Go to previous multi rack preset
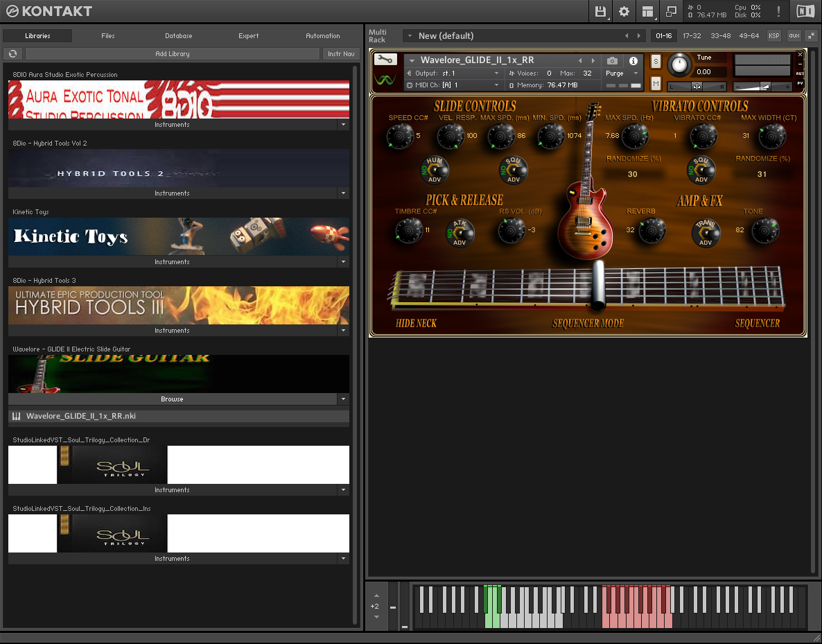Image resolution: width=822 pixels, height=644 pixels. (627, 35)
